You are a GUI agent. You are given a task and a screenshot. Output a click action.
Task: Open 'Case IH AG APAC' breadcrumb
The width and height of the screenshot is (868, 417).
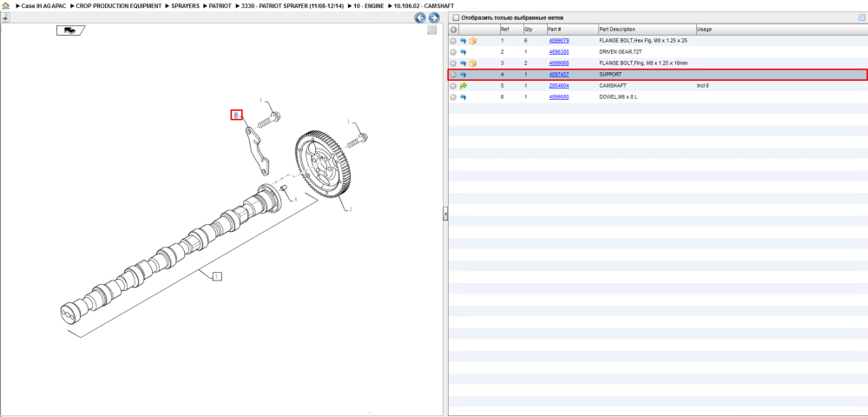pyautogui.click(x=43, y=5)
